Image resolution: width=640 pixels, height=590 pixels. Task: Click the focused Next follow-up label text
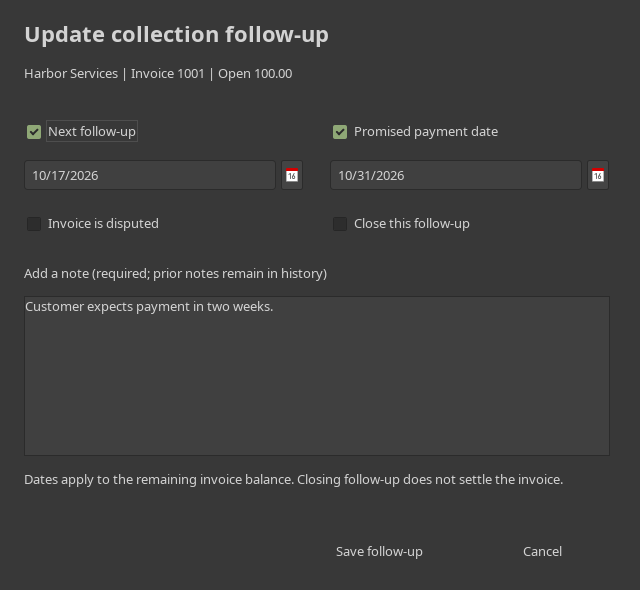coord(92,131)
